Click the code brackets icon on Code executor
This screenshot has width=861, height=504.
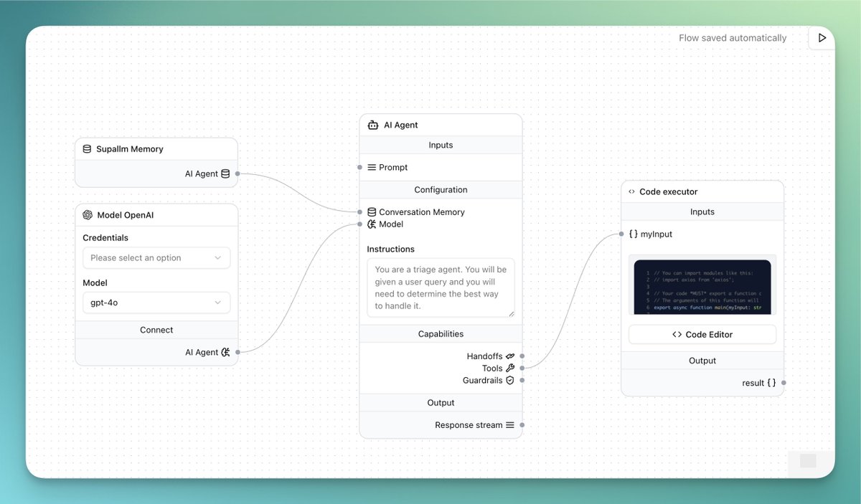pyautogui.click(x=633, y=191)
